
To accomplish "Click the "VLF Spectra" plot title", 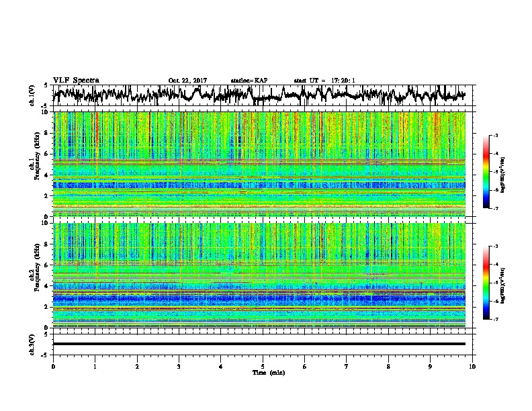I will 76,81.
